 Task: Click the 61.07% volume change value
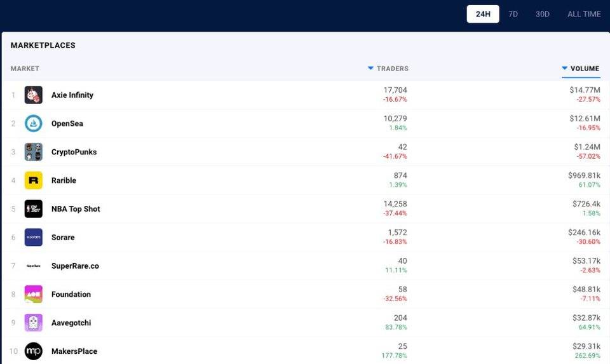pyautogui.click(x=590, y=185)
